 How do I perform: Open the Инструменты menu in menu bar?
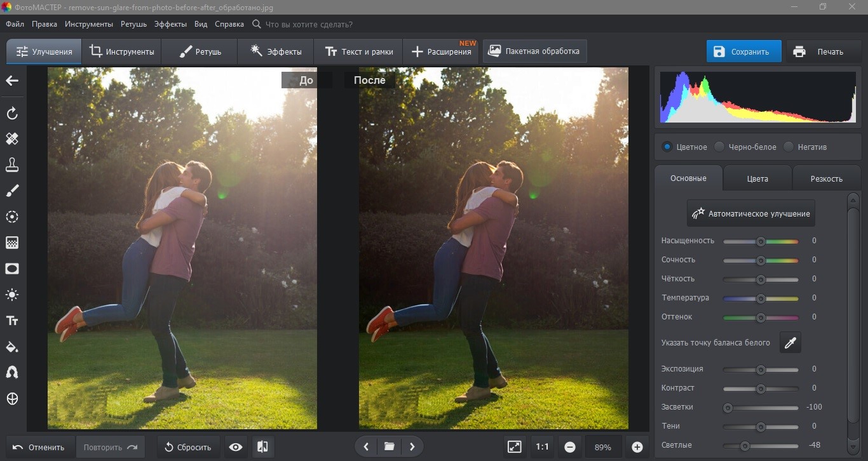(x=89, y=24)
